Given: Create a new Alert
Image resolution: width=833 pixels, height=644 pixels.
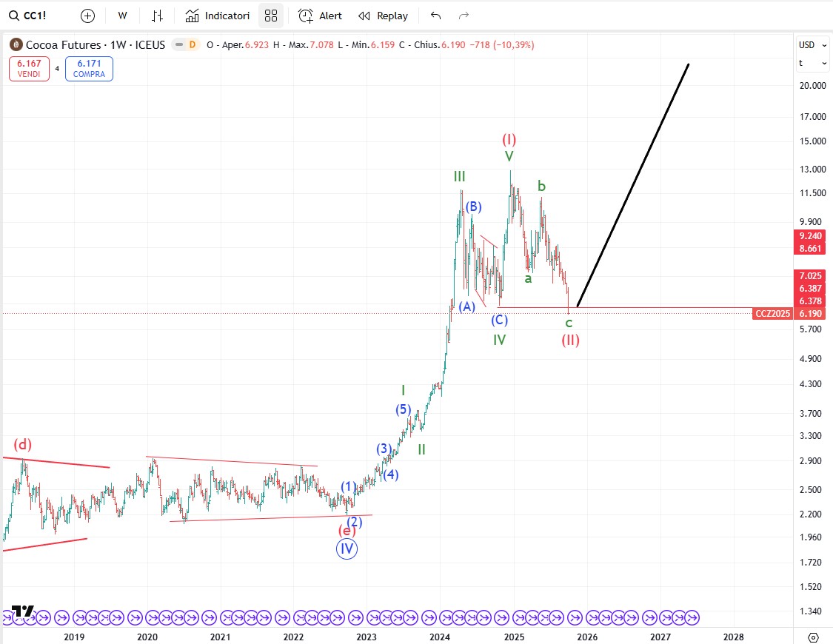Looking at the screenshot, I should pos(321,16).
